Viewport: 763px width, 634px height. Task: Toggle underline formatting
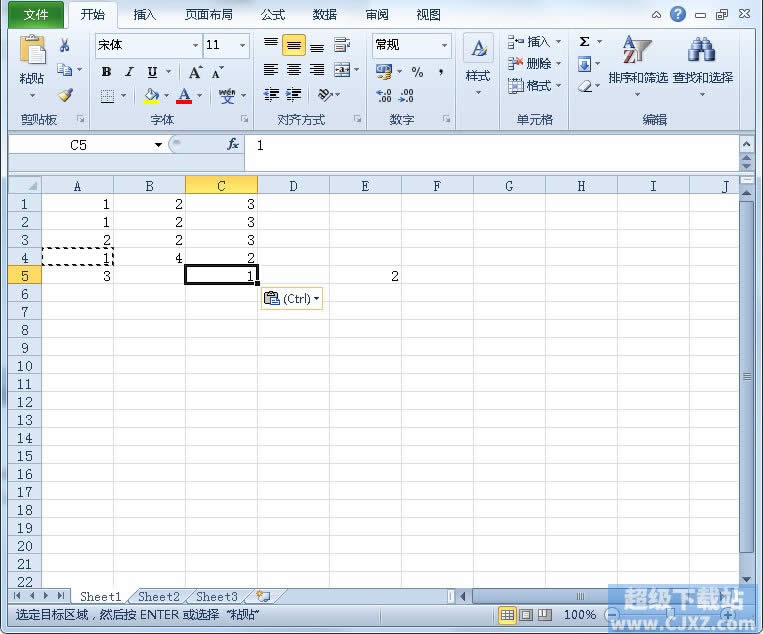point(152,72)
